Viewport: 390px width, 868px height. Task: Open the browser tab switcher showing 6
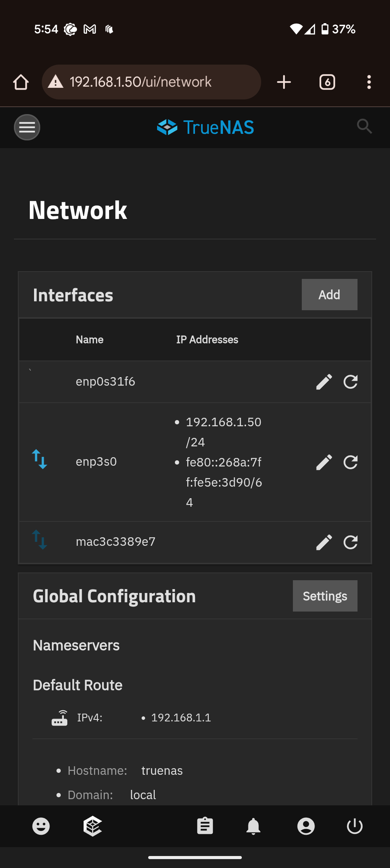(327, 82)
